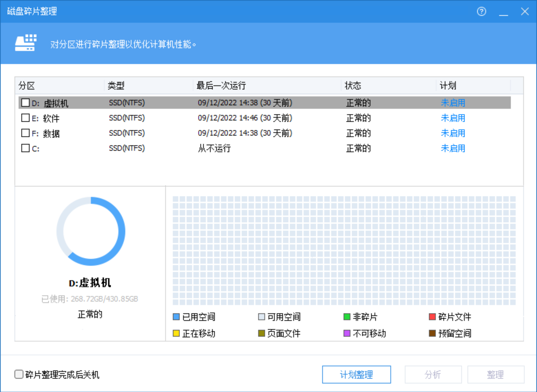Open the help question mark icon
This screenshot has width=537, height=392.
coord(481,11)
